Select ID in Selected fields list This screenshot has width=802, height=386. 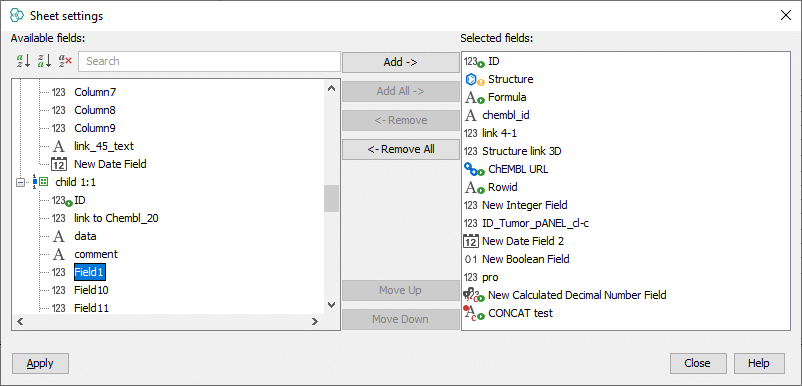[494, 61]
